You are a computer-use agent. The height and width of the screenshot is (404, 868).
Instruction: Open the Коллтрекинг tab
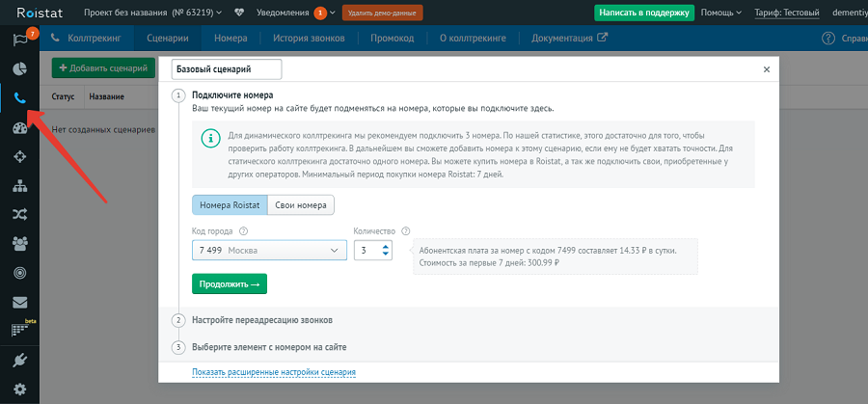pos(87,39)
